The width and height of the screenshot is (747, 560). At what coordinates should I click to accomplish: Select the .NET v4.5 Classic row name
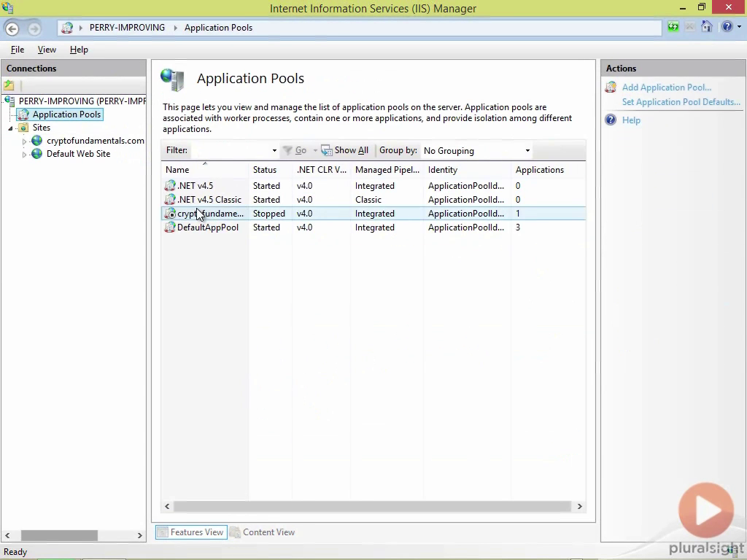point(209,200)
